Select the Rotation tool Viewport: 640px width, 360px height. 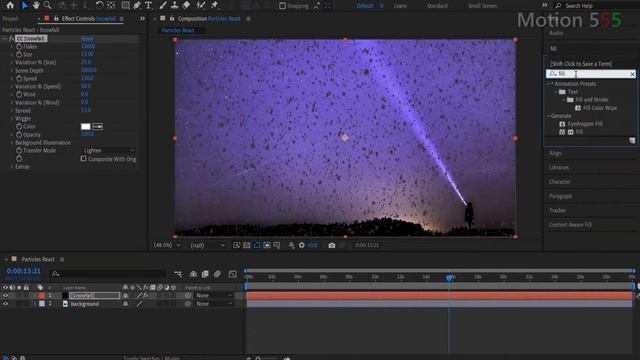pyautogui.click(x=99, y=5)
